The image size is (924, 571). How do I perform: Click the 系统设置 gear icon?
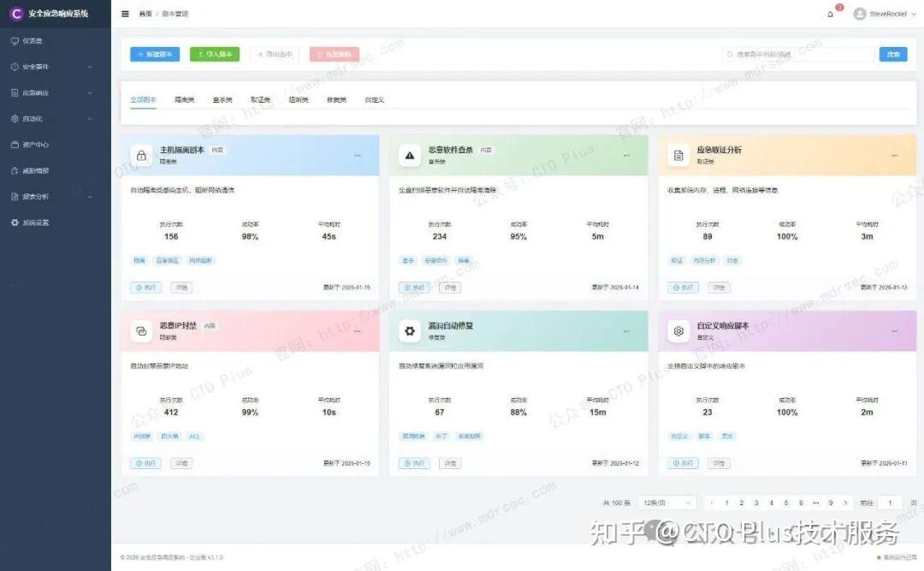(15, 223)
